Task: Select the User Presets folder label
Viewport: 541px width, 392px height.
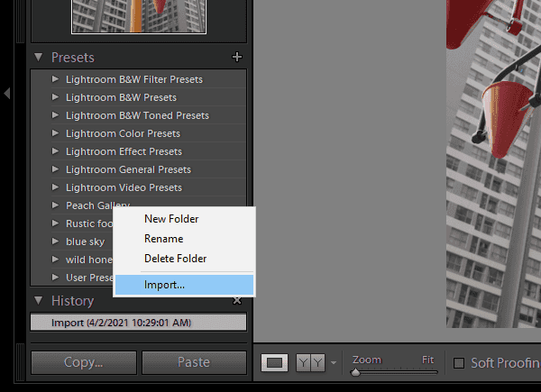Action: [x=89, y=278]
